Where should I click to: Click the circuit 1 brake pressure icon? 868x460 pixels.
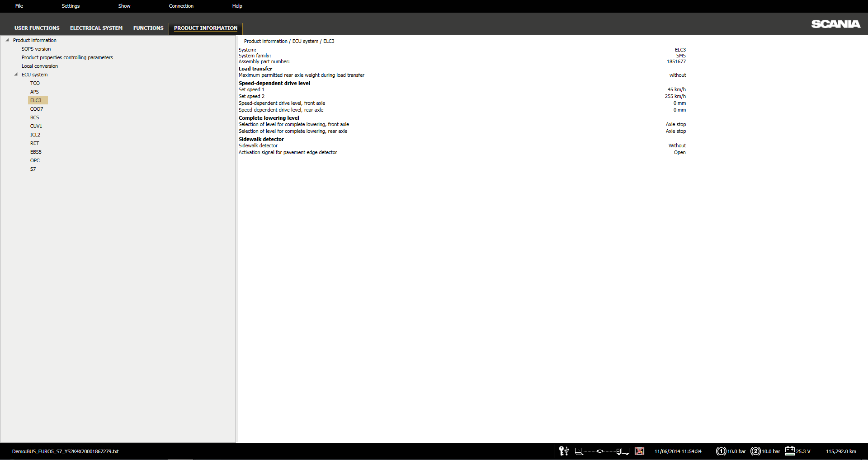[721, 451]
